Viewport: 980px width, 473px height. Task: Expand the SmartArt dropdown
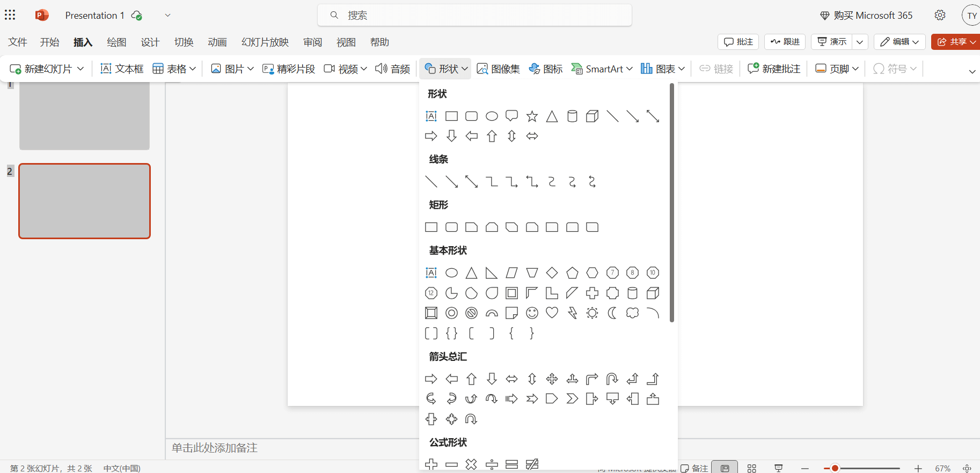[630, 69]
